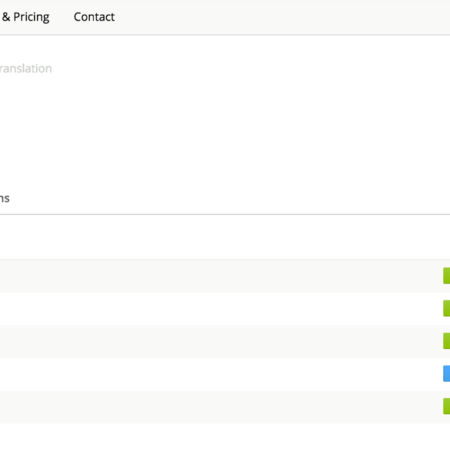Click the green button in the first table row
Viewport: 450px width, 450px height.
point(446,276)
